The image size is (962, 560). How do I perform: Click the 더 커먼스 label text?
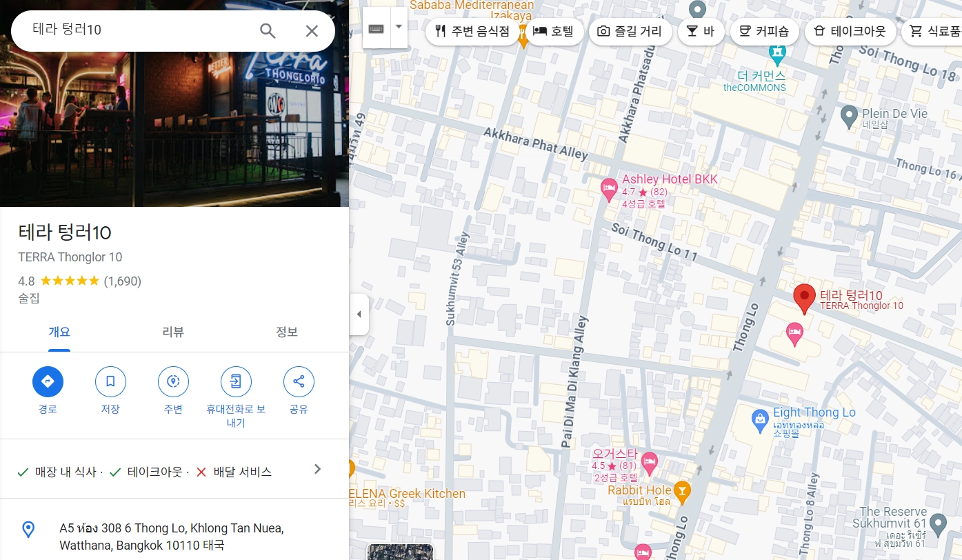761,75
